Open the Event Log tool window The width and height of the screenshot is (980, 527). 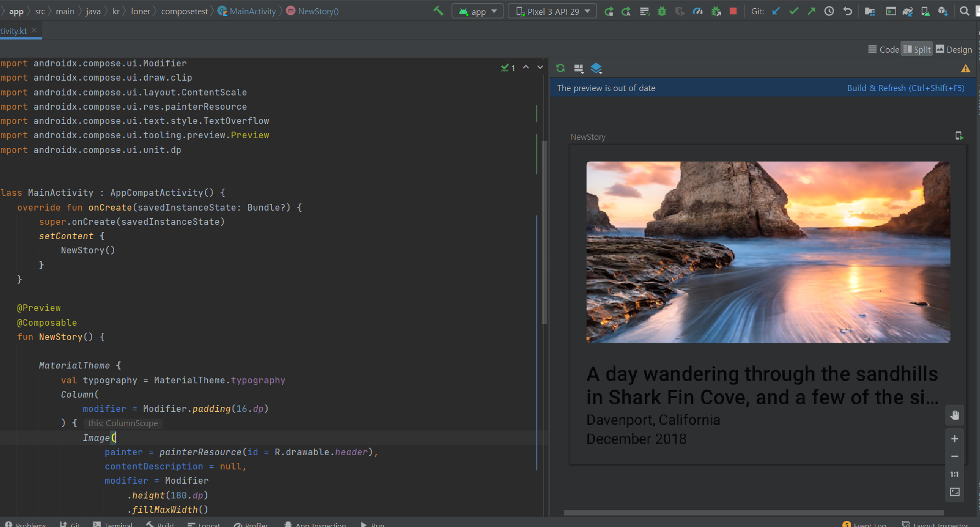(864, 524)
